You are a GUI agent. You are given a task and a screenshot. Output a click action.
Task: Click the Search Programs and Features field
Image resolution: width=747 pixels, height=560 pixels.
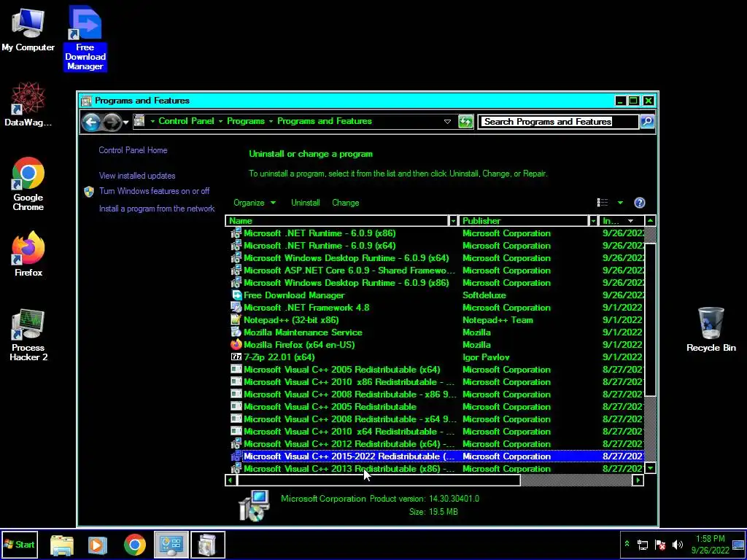pos(558,122)
